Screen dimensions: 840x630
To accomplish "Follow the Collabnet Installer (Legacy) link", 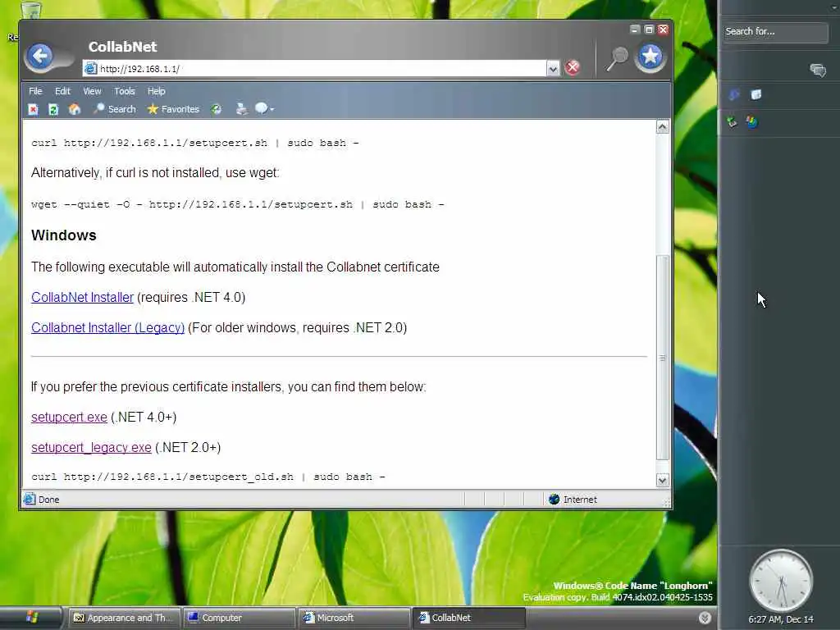I will click(x=107, y=328).
